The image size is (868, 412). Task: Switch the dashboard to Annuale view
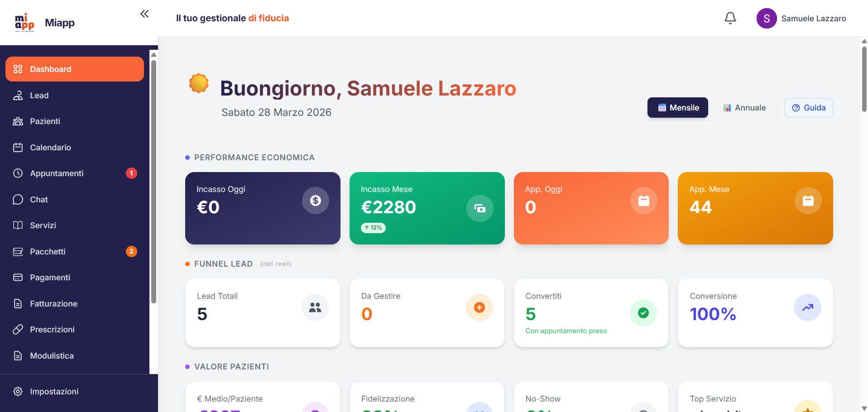coord(745,107)
